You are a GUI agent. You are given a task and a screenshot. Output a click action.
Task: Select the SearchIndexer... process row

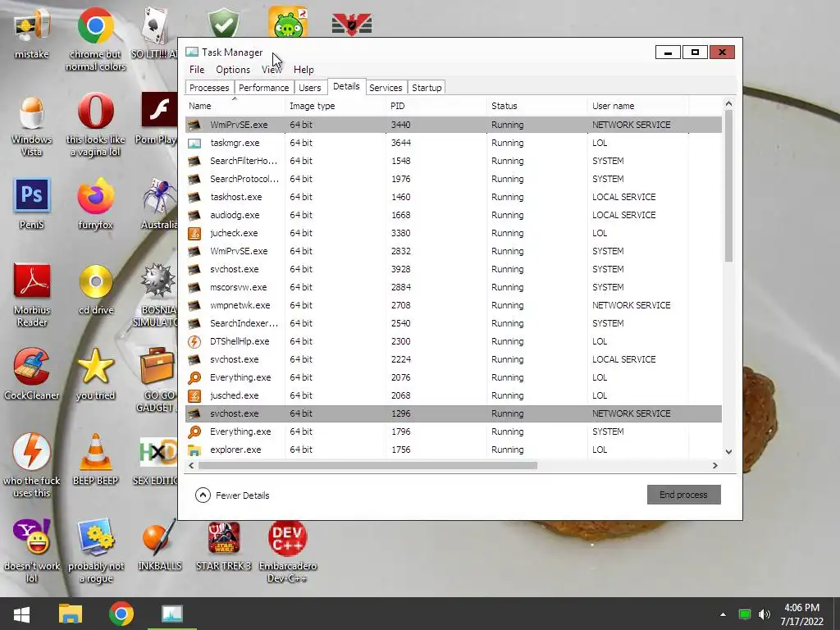(453, 323)
